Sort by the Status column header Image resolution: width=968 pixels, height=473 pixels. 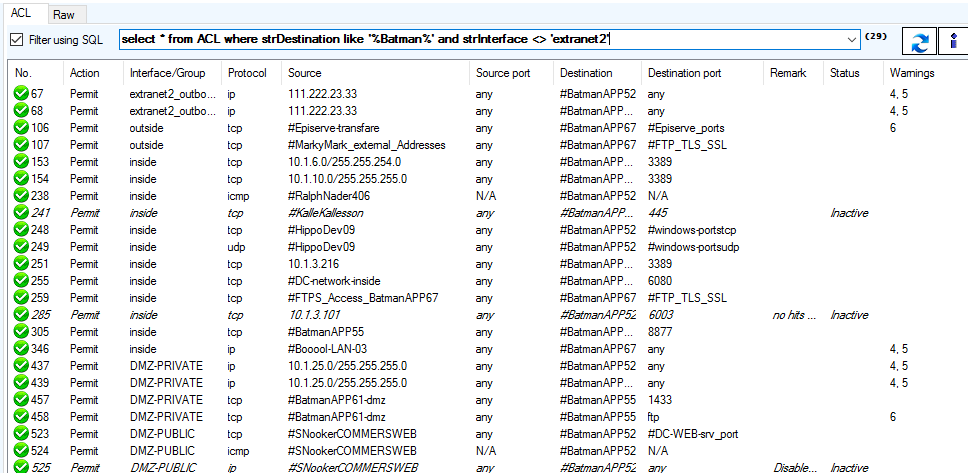point(853,73)
